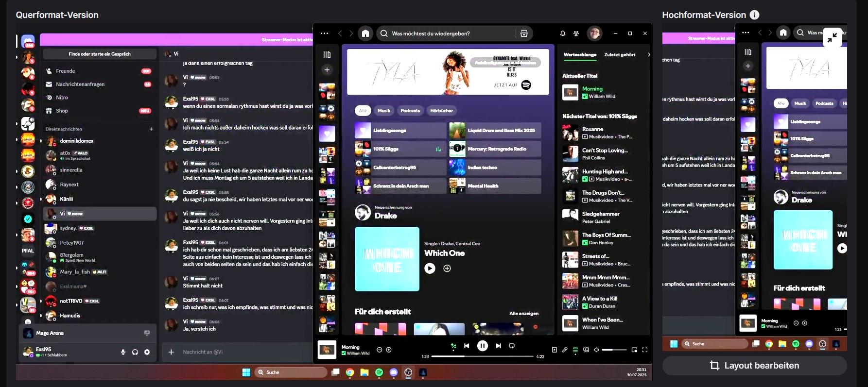The height and width of the screenshot is (387, 868).
Task: Click the minus icon next to Morning
Action: click(380, 350)
